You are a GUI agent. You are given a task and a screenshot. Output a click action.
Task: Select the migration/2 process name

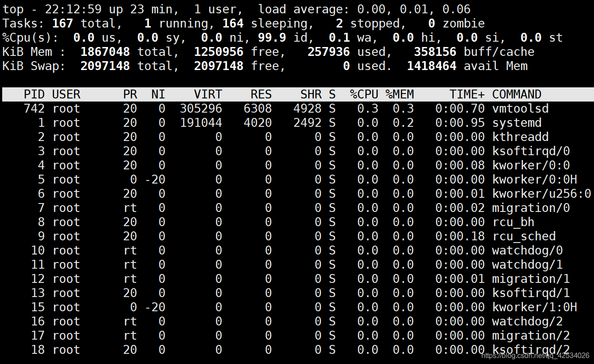pyautogui.click(x=531, y=336)
